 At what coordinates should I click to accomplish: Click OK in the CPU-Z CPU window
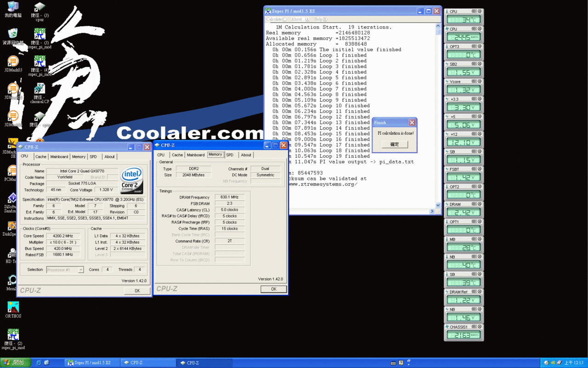click(137, 291)
